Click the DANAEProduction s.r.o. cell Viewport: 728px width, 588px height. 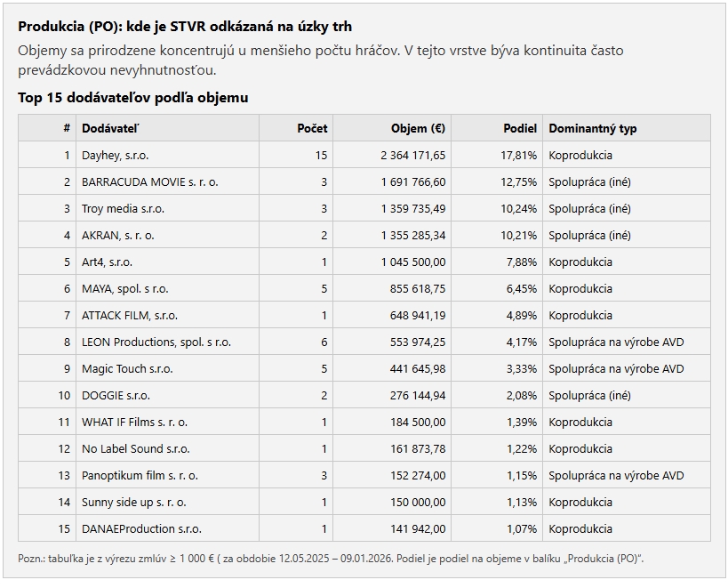click(x=141, y=528)
